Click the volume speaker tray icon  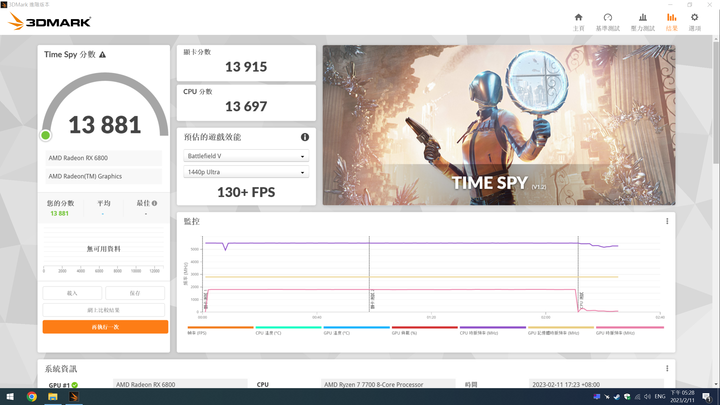point(647,397)
